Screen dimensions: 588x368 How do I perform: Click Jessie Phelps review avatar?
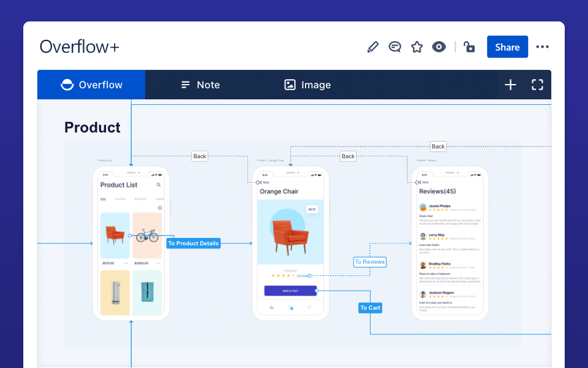click(423, 207)
